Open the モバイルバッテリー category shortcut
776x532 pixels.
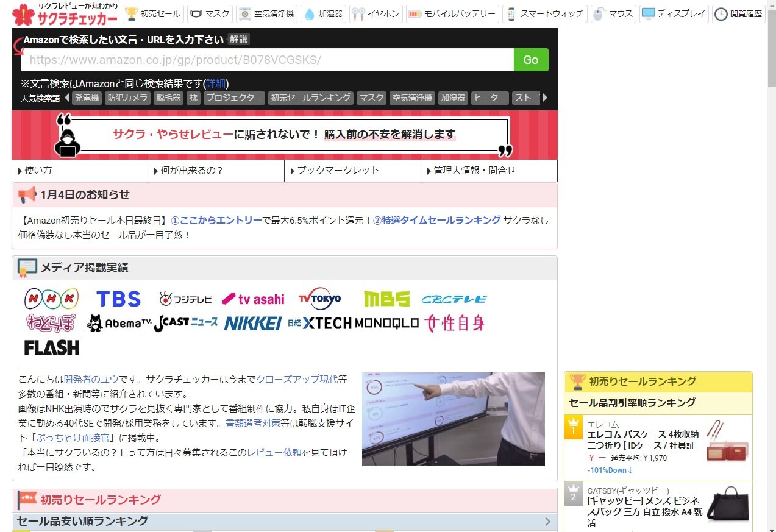[452, 13]
